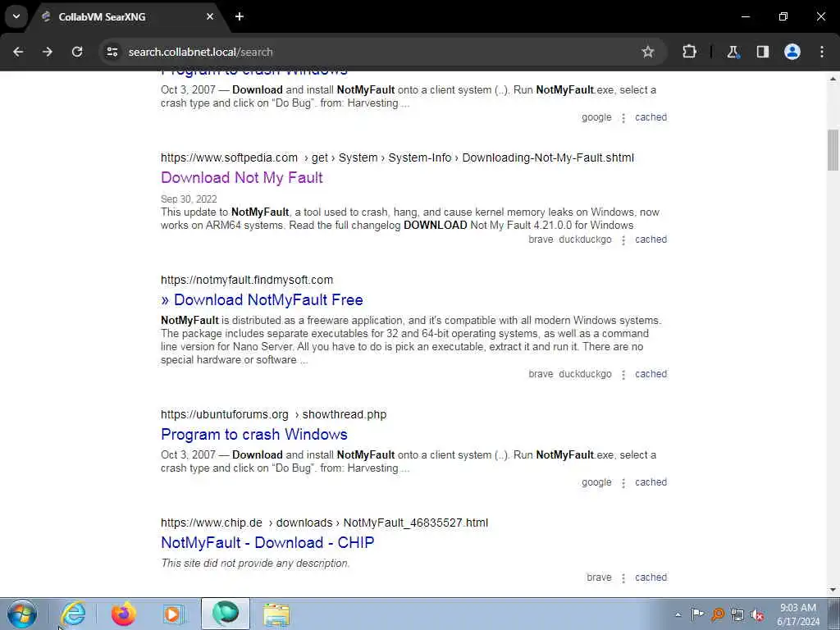Click the brave engine label on Softpedia result
The width and height of the screenshot is (840, 630).
point(541,240)
